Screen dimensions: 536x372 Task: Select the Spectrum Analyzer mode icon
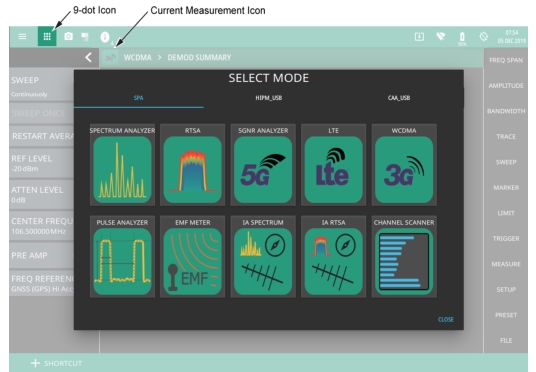pos(122,169)
